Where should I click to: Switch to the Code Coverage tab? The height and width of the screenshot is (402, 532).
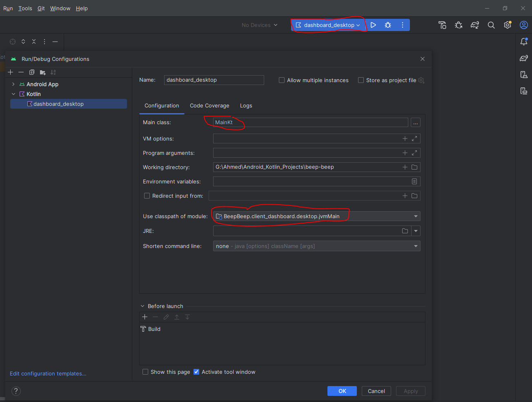(209, 105)
